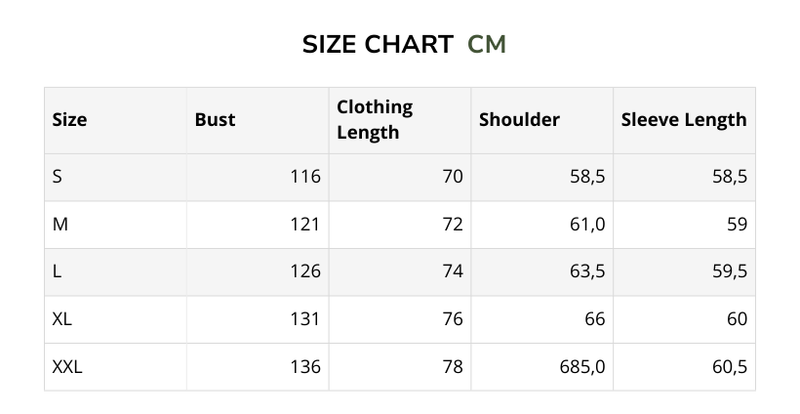Click the S size row label
The height and width of the screenshot is (414, 800).
[x=58, y=177]
